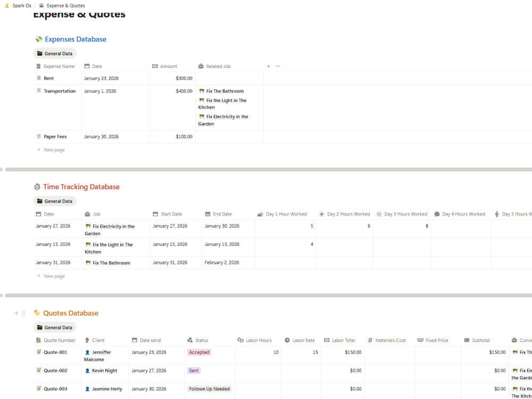Open the Followe Up Needed status dropdown
Screen dimensions: 532x399
click(209, 389)
